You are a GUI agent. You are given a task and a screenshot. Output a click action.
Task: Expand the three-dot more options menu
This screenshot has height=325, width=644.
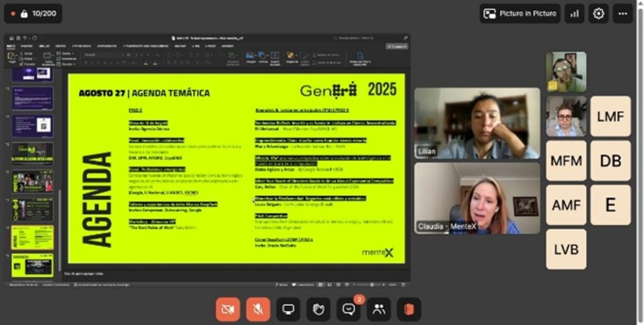click(623, 13)
